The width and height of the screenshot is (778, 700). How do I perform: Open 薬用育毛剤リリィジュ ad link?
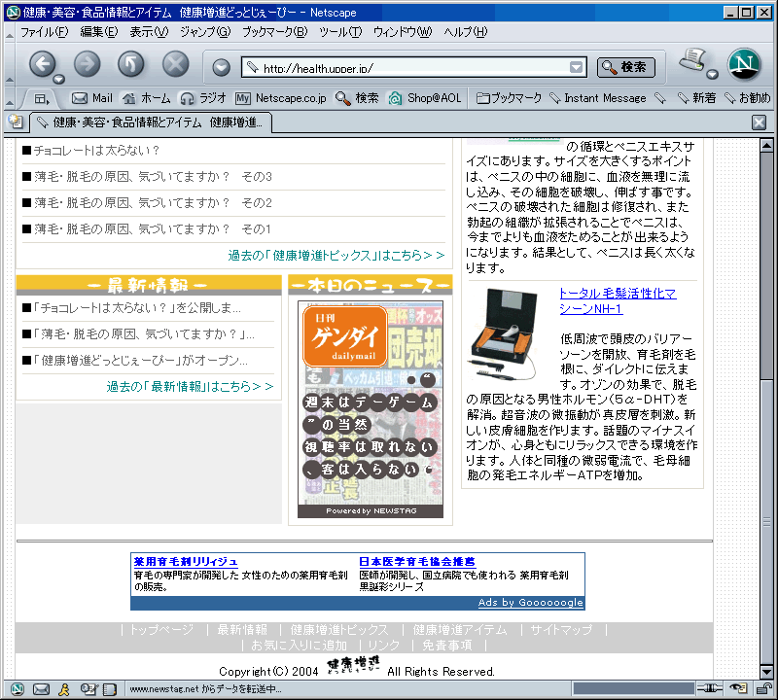click(186, 562)
